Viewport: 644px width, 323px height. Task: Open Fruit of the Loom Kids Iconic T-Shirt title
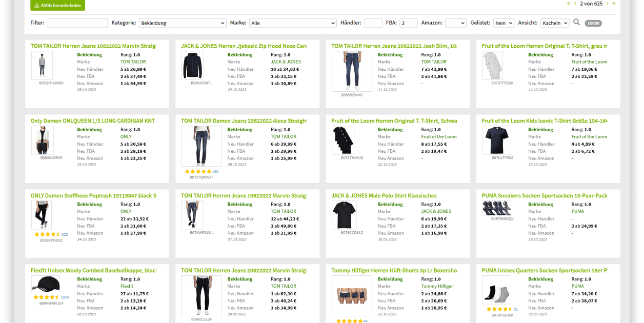(545, 121)
